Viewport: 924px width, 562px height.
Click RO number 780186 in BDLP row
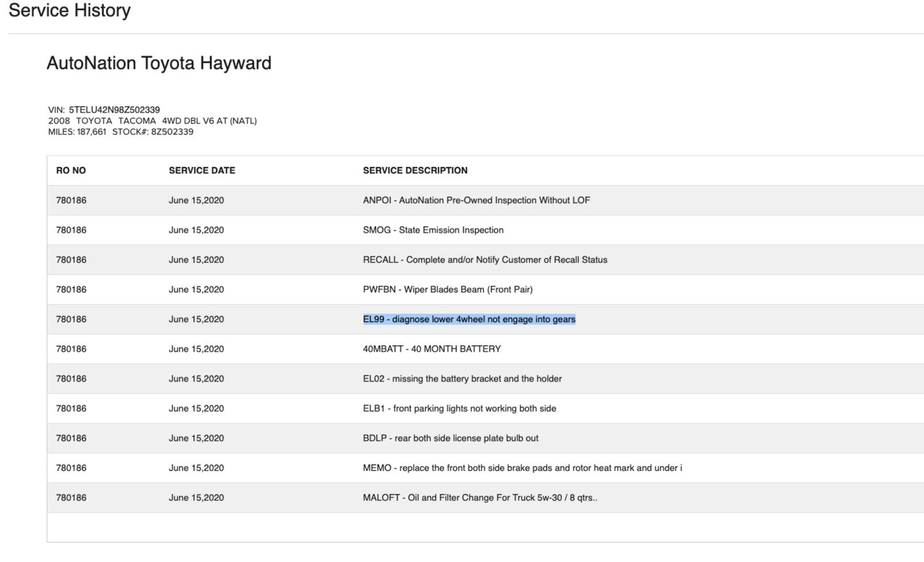click(71, 438)
